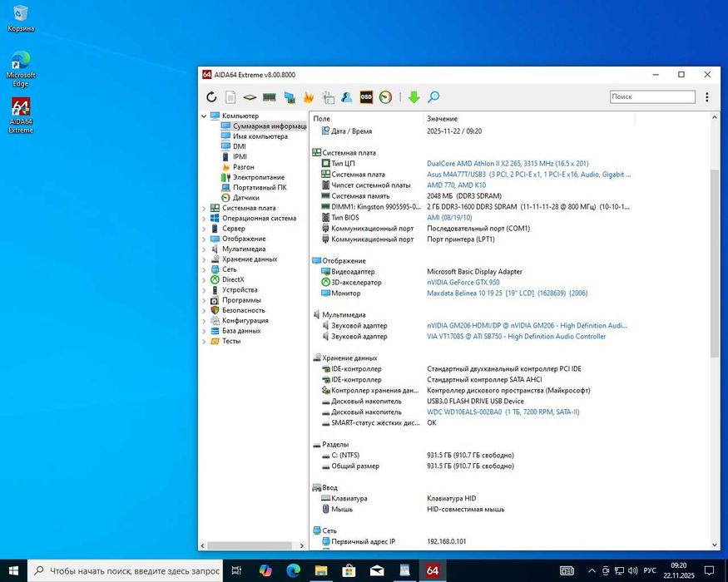The width and height of the screenshot is (728, 582).
Task: Click vertical scrollbar down arrow
Action: click(x=715, y=545)
